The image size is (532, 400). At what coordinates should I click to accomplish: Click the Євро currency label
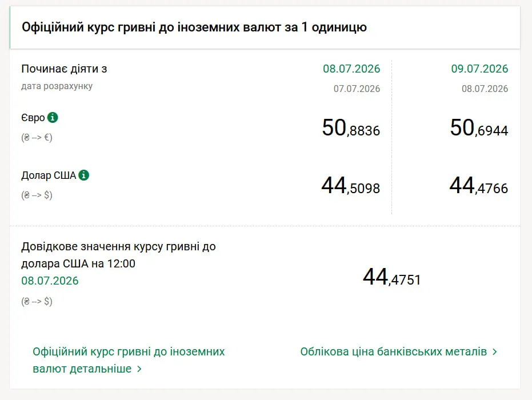[x=33, y=118]
